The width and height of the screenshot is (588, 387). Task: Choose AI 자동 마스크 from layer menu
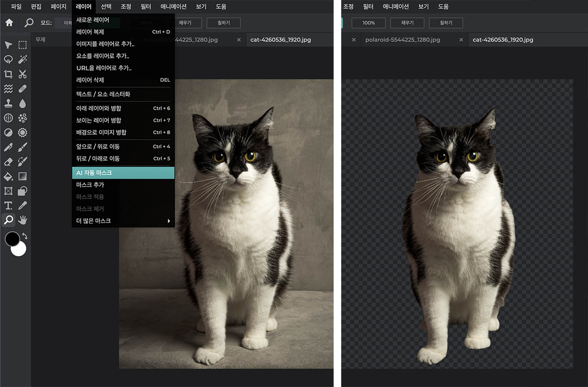(x=123, y=173)
